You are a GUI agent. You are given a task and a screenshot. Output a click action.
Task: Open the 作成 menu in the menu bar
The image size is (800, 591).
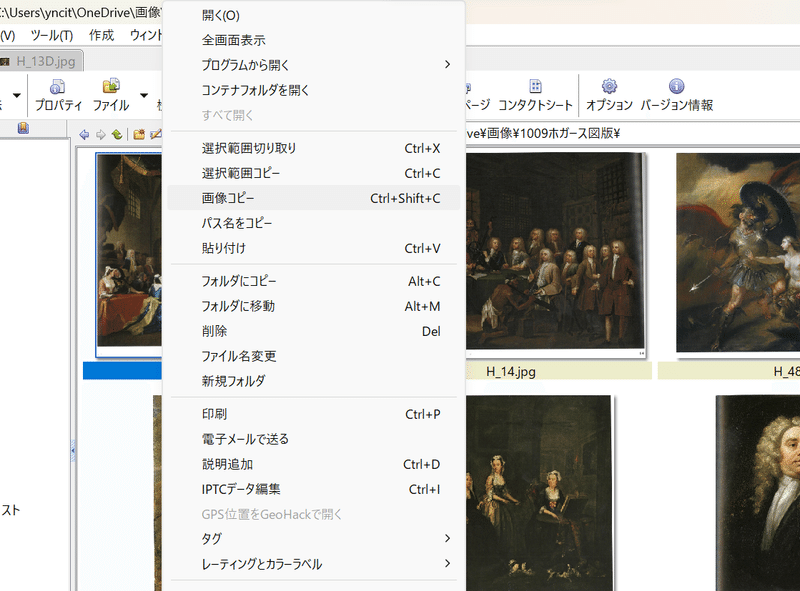click(102, 35)
